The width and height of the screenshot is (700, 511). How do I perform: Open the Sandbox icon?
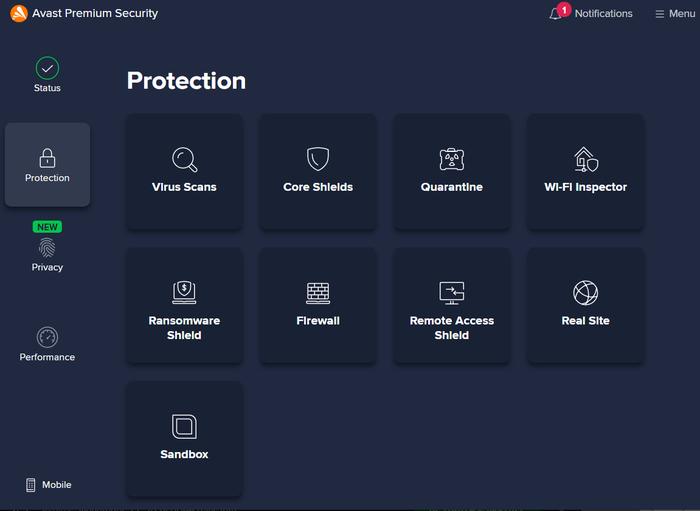(x=184, y=427)
